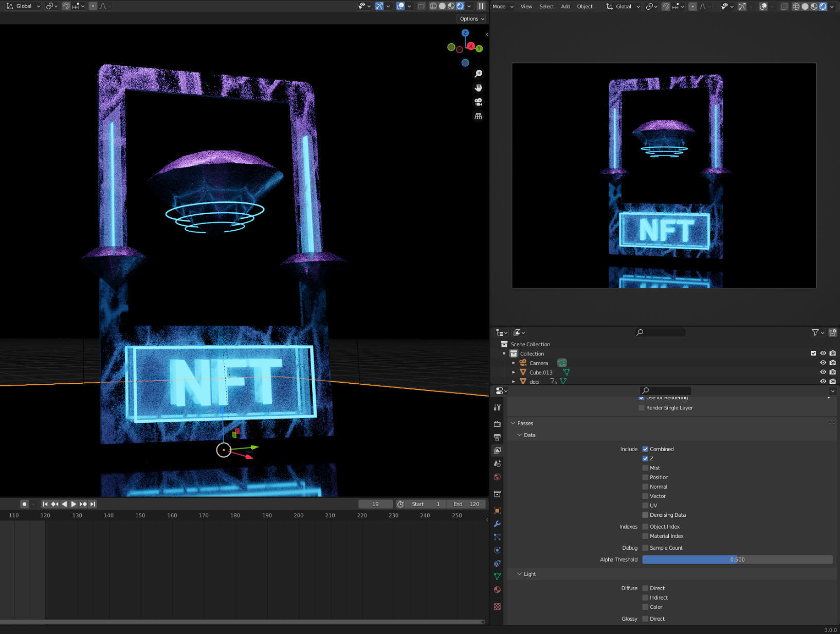The image size is (840, 634).
Task: Jump to timeline start button
Action: pos(45,504)
